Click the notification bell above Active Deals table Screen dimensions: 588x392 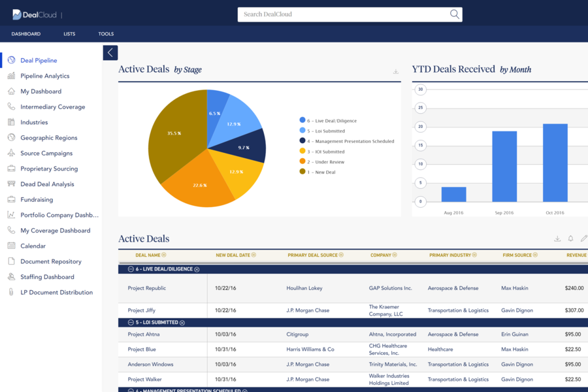[x=570, y=238]
